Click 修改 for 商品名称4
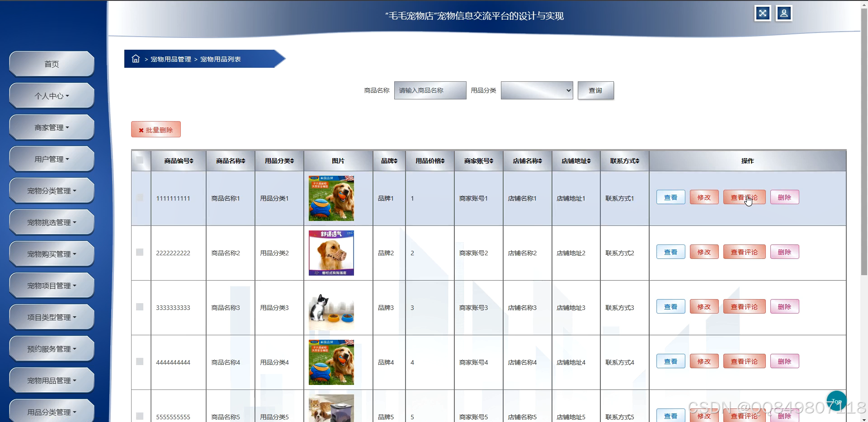Image resolution: width=868 pixels, height=422 pixels. (x=704, y=361)
